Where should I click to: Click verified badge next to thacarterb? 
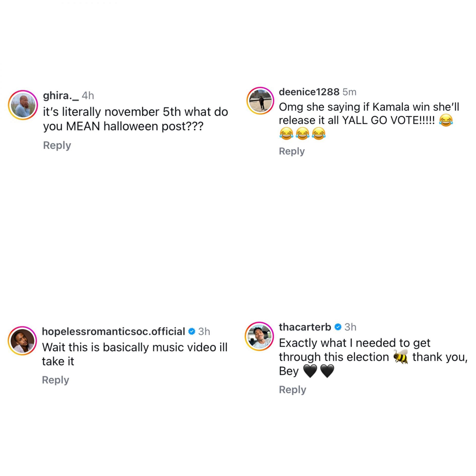click(338, 327)
